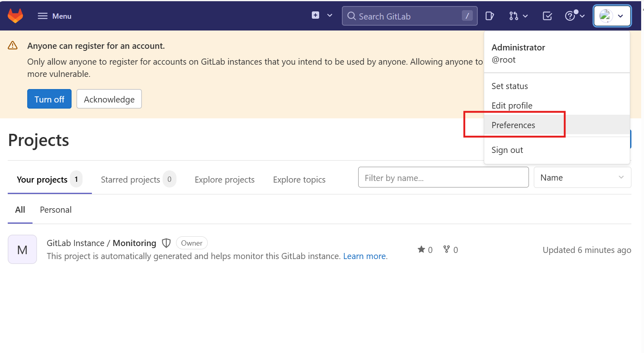
Task: Click the Monitoring project M avatar
Action: (x=22, y=249)
